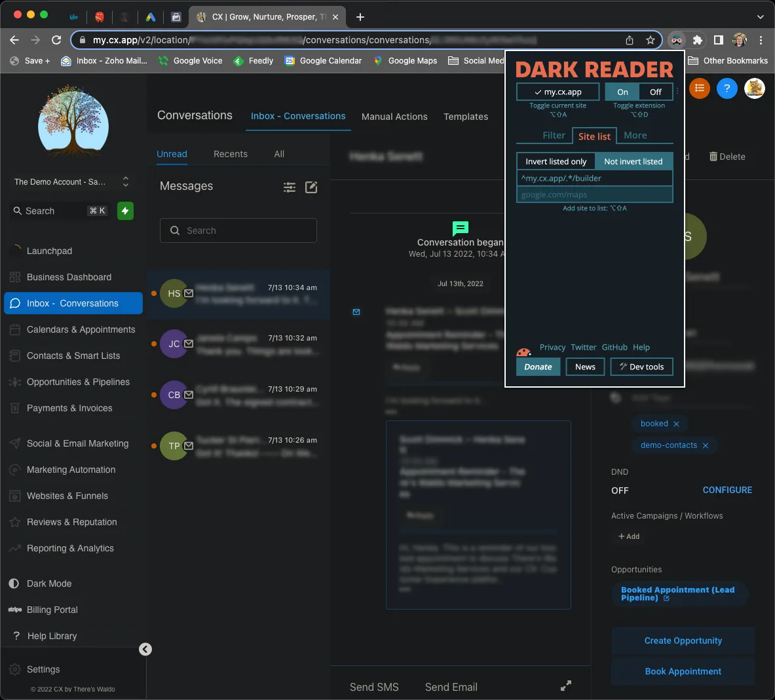Turn Dark Reader extension Off

click(655, 92)
